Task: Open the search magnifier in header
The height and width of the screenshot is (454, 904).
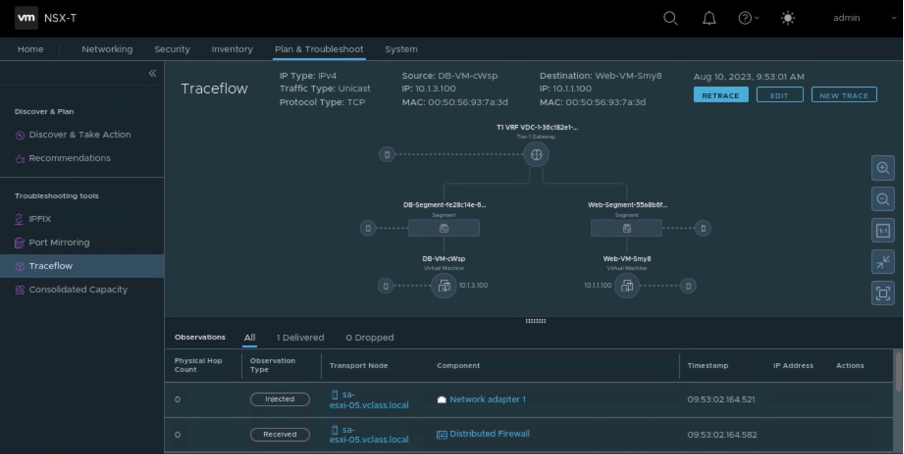Action: [x=670, y=18]
